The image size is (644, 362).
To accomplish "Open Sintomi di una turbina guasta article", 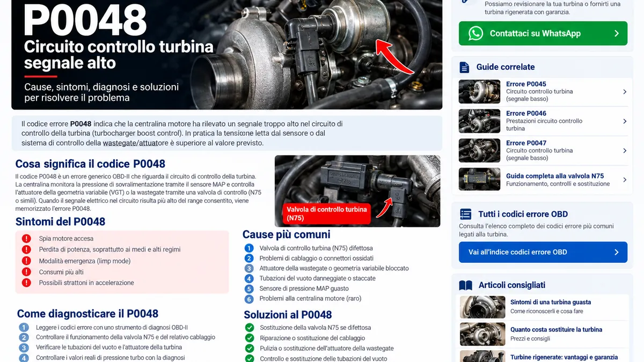I will point(551,302).
